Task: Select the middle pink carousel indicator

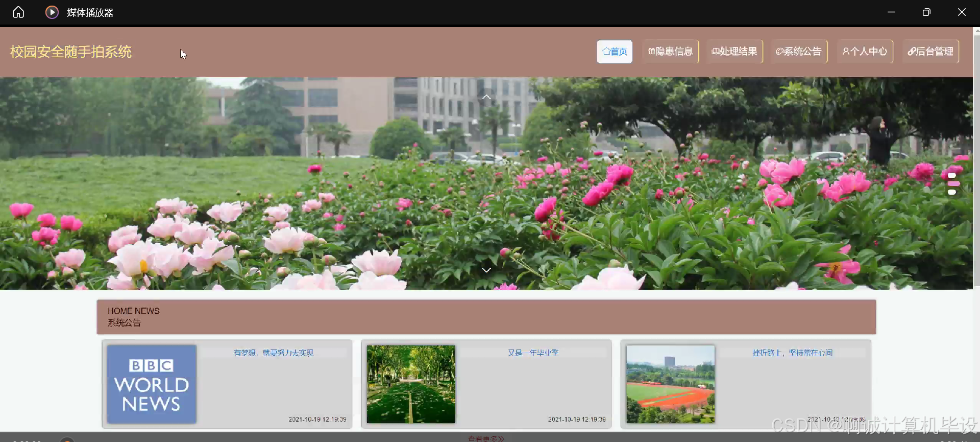Action: pyautogui.click(x=953, y=183)
